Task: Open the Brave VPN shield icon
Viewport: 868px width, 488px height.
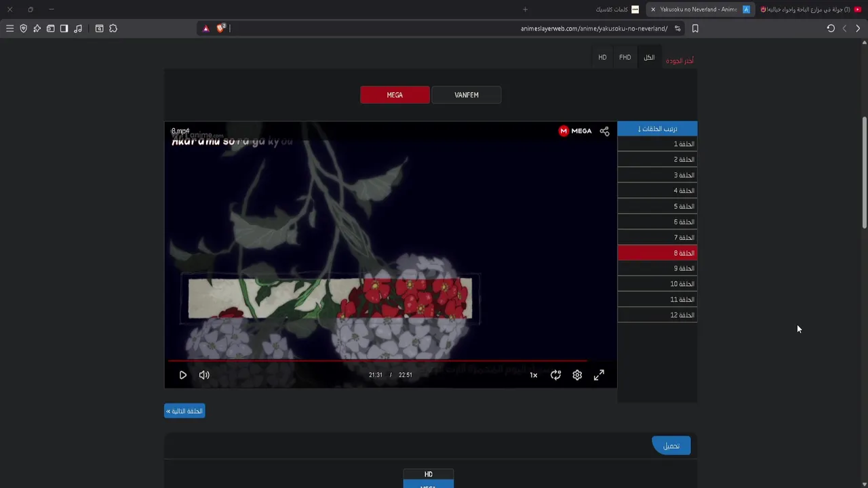Action: tap(23, 28)
